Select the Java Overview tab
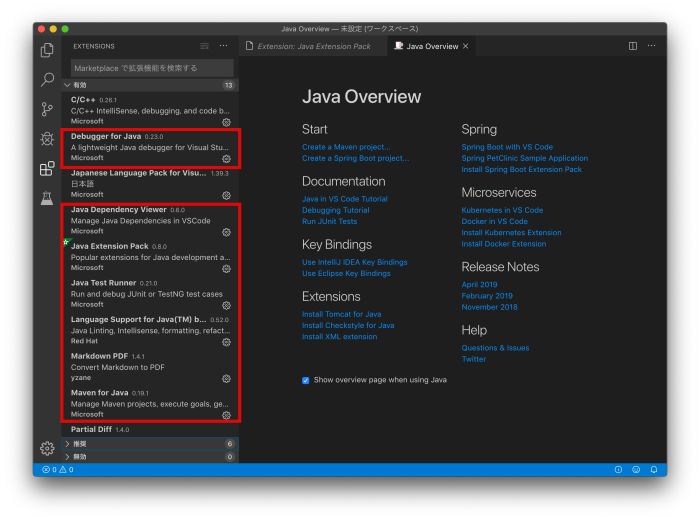 tap(431, 46)
